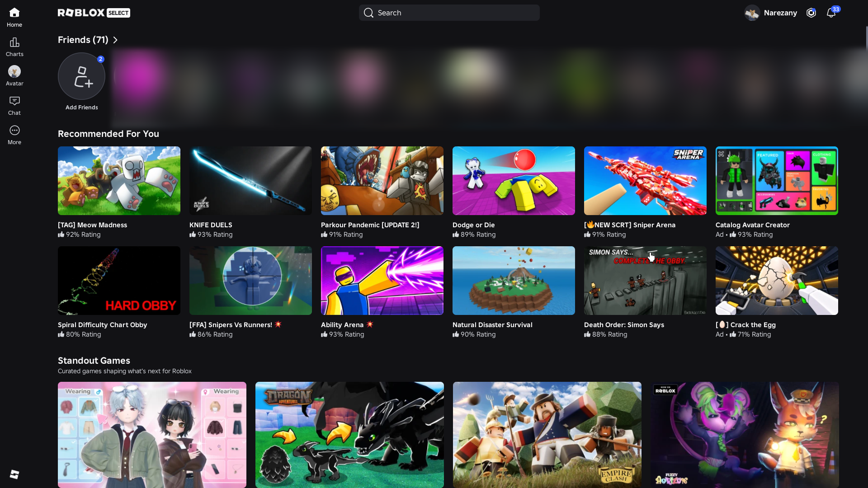Click the Add Friends circle icon
Screen dimensions: 868x488
pyautogui.click(x=81, y=76)
